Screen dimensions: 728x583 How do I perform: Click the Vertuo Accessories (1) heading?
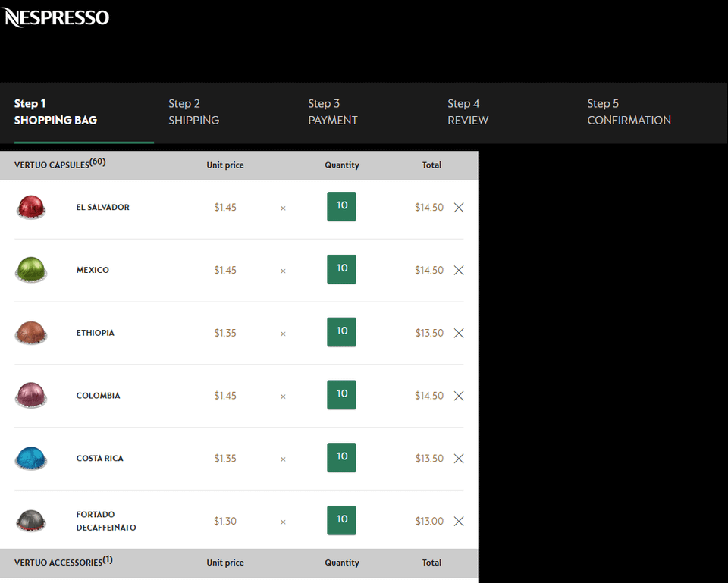coord(63,561)
